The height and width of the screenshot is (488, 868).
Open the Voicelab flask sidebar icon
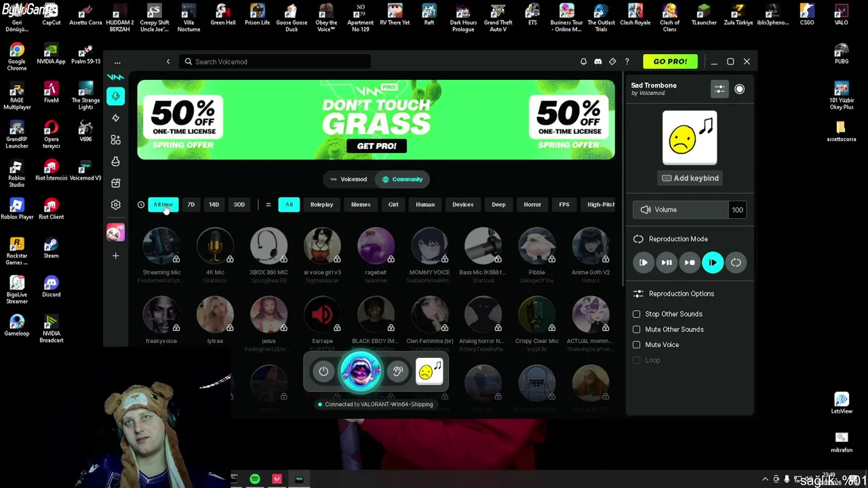pos(116,161)
